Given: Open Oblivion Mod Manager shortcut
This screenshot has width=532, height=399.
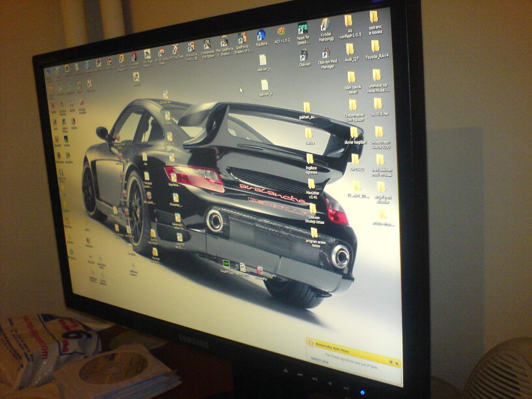Looking at the screenshot, I should pyautogui.click(x=327, y=57).
